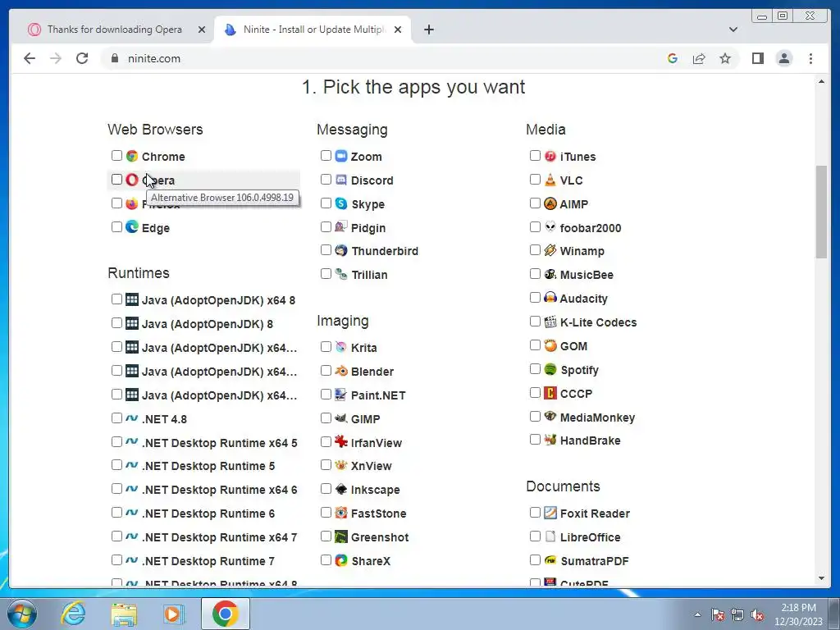
Task: Click the Winamp icon
Action: tap(550, 250)
